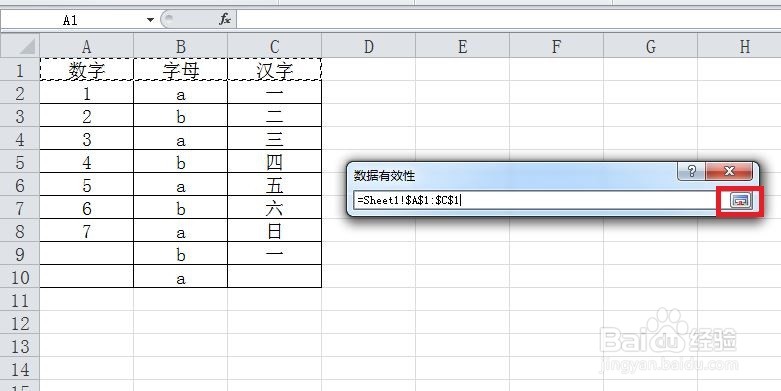
Task: Click cell B10 containing a
Action: coord(181,276)
